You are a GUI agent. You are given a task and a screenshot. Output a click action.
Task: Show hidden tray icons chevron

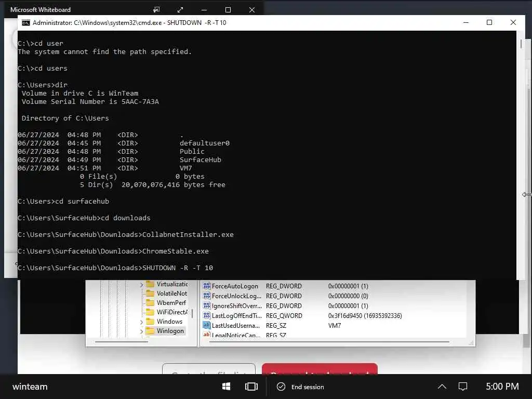click(442, 387)
